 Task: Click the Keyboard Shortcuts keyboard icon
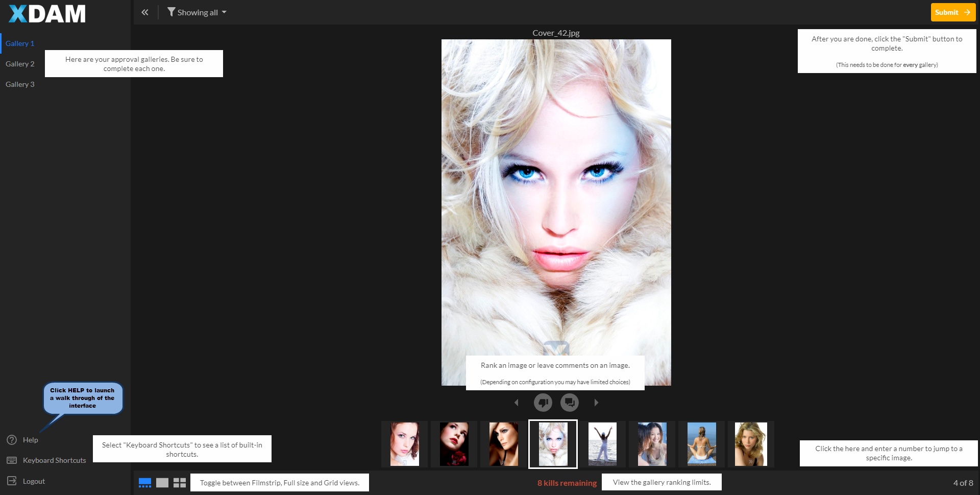(12, 460)
